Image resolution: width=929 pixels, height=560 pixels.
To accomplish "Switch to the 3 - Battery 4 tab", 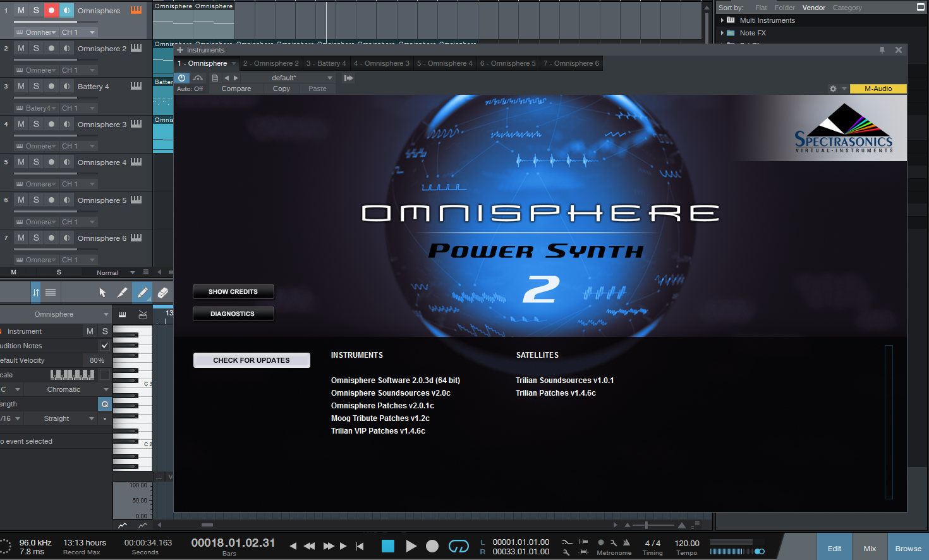I will 326,63.
